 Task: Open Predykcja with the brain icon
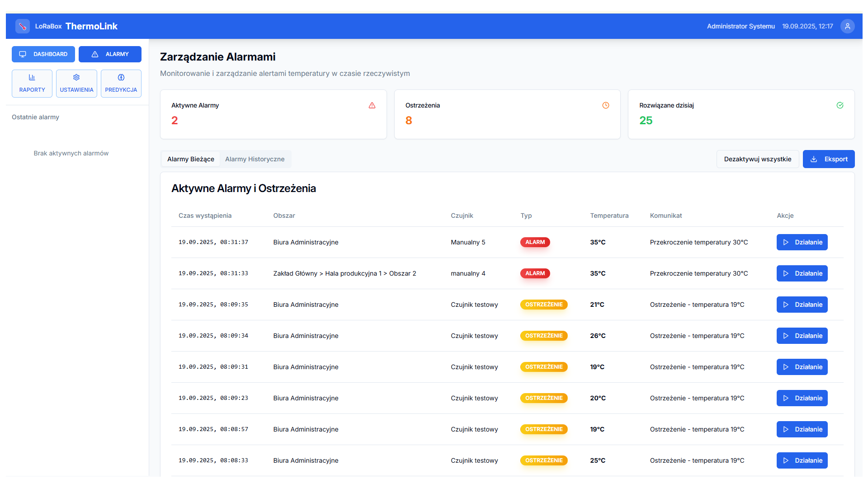click(x=121, y=84)
